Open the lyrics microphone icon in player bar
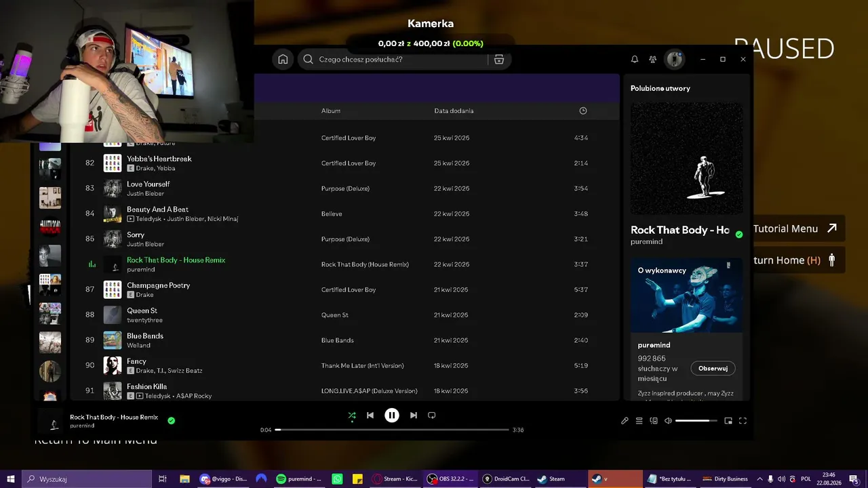This screenshot has width=868, height=488. pyautogui.click(x=625, y=421)
